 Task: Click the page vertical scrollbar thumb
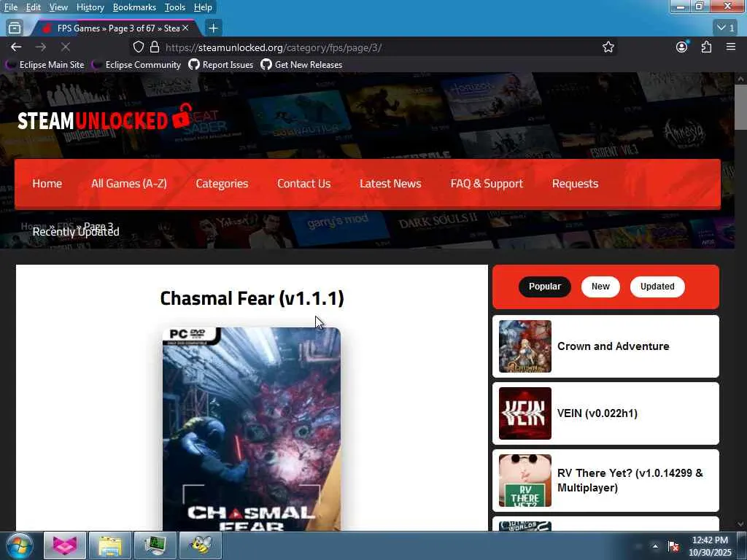tap(740, 107)
